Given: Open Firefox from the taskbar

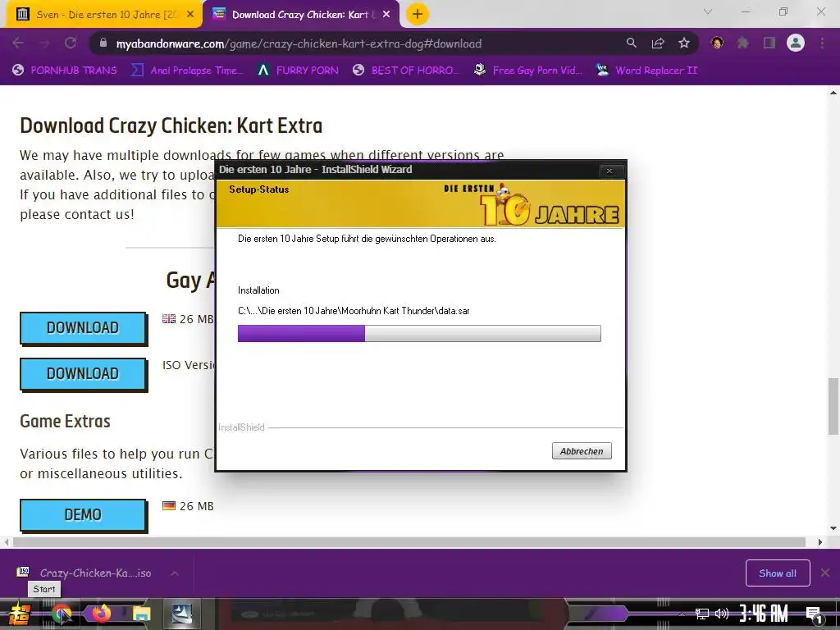Looking at the screenshot, I should [102, 614].
